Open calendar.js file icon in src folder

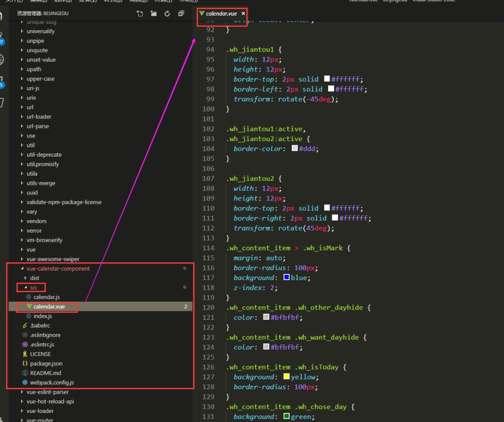tap(29, 297)
